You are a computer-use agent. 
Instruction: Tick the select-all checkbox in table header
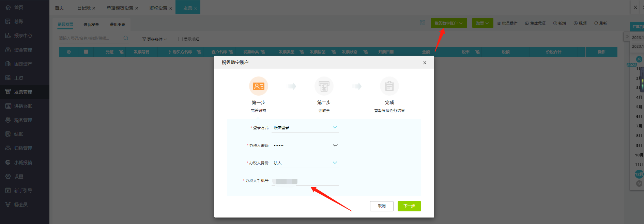point(86,52)
